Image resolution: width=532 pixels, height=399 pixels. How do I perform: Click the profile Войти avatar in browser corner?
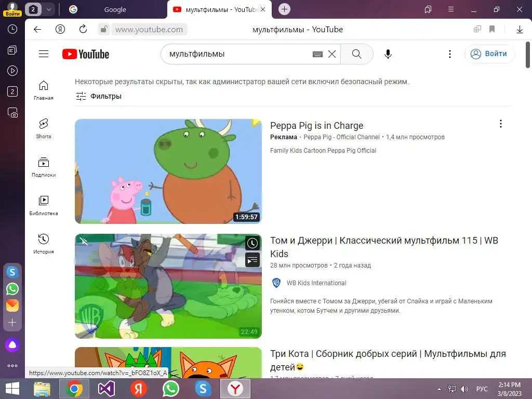tap(12, 9)
